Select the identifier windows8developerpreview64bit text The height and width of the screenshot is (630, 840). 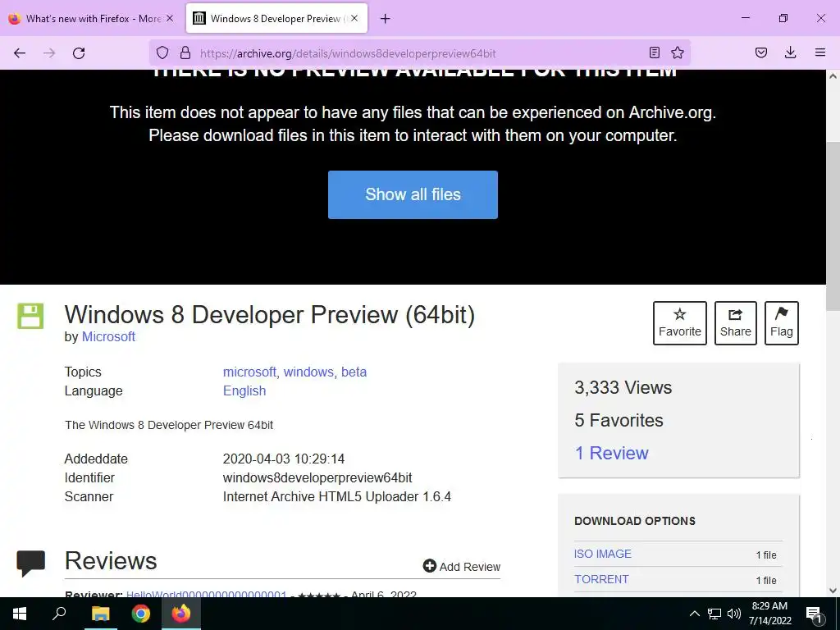317,477
